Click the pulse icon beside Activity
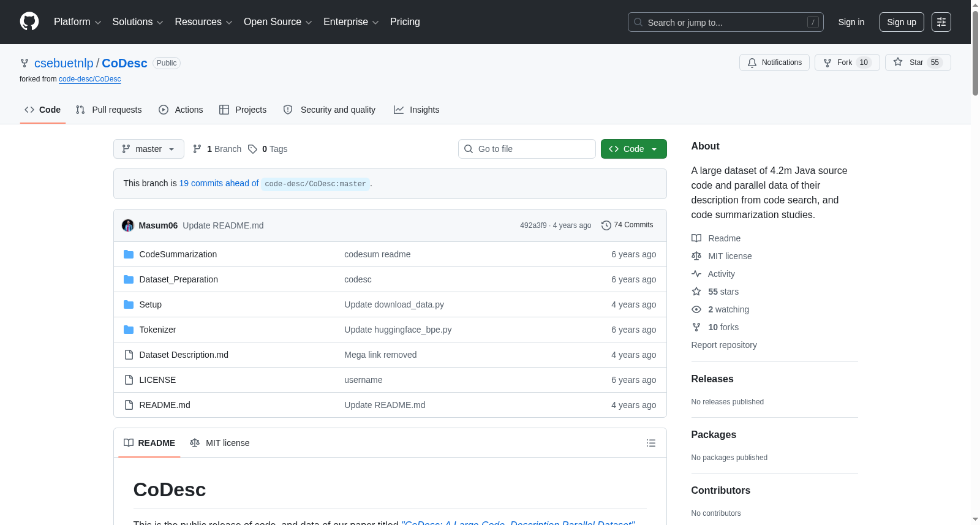The image size is (980, 525). [x=696, y=274]
